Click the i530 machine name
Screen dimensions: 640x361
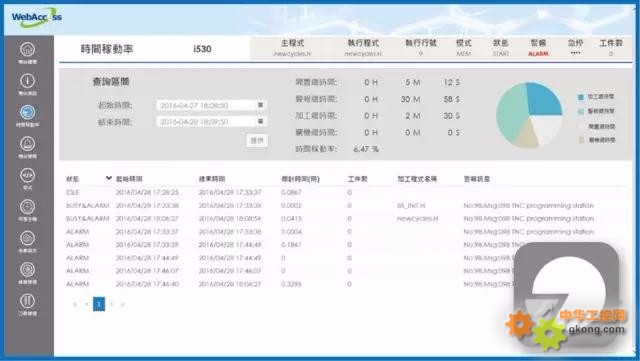202,49
